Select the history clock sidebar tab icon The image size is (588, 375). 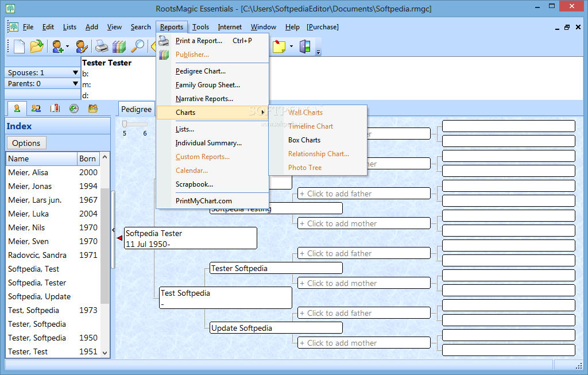[x=74, y=109]
